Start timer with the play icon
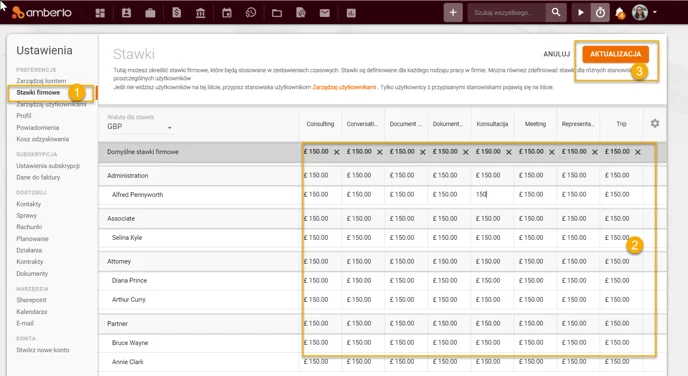This screenshot has width=688, height=376. (580, 13)
